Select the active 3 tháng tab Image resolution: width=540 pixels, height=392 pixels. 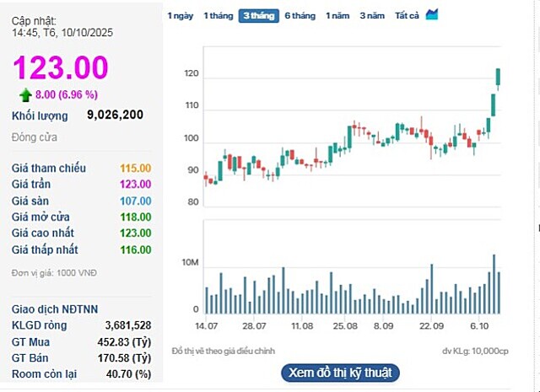click(x=258, y=16)
